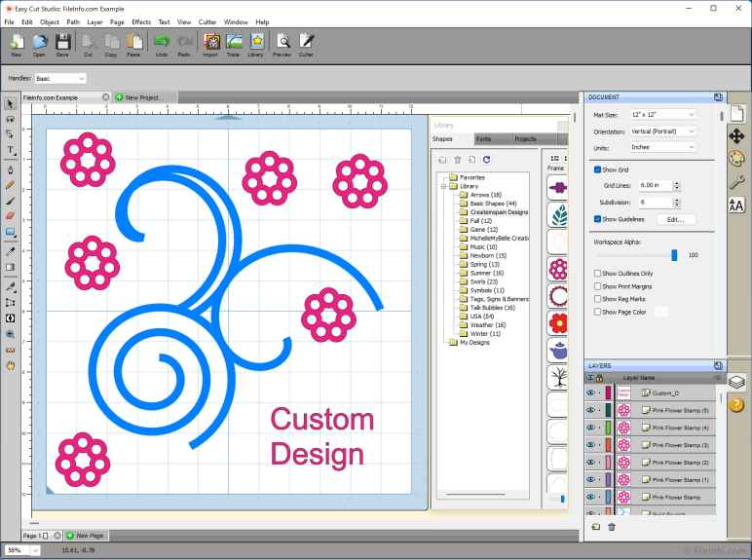Click the Library toolbar icon
Viewport: 752px width, 560px height.
(257, 44)
